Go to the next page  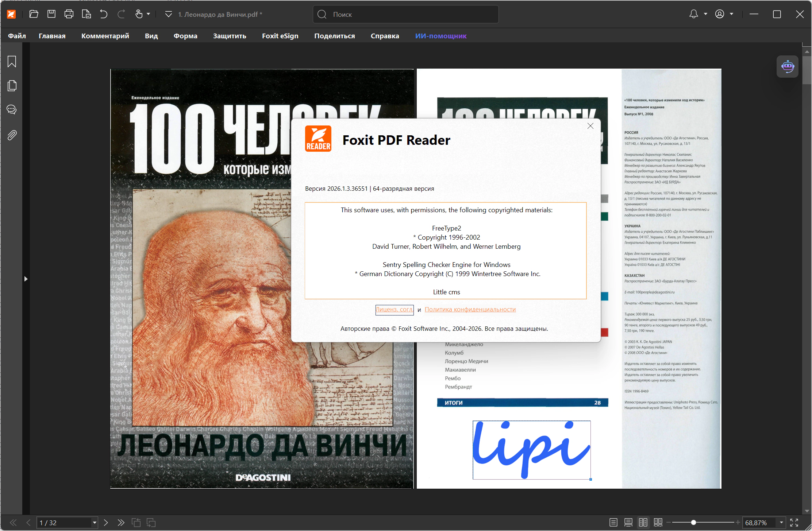click(x=106, y=523)
